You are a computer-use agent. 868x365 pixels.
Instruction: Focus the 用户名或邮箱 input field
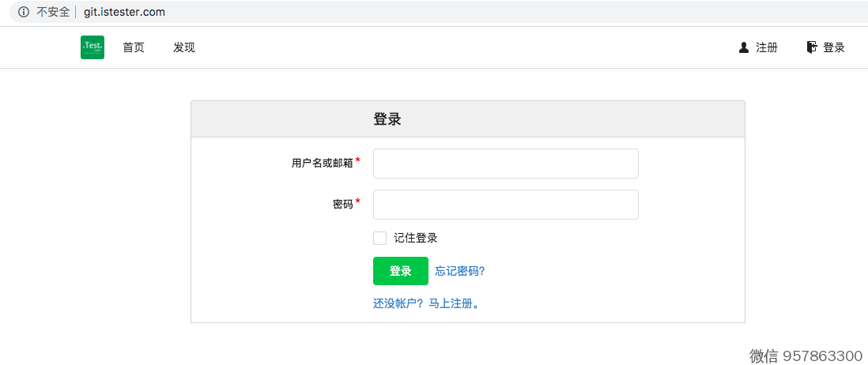tap(505, 164)
